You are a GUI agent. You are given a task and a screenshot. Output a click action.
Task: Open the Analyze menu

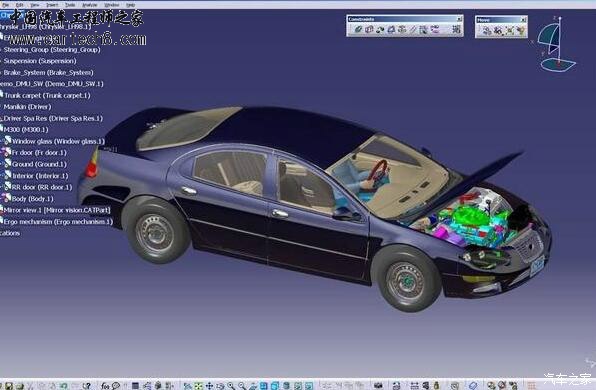(90, 5)
